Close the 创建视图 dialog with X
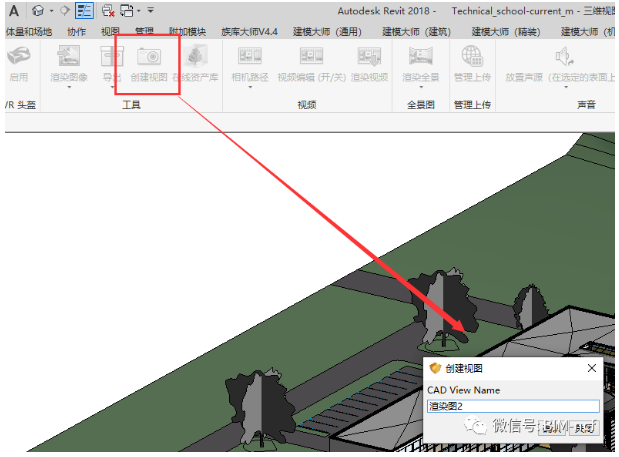619x457 pixels. coord(591,368)
